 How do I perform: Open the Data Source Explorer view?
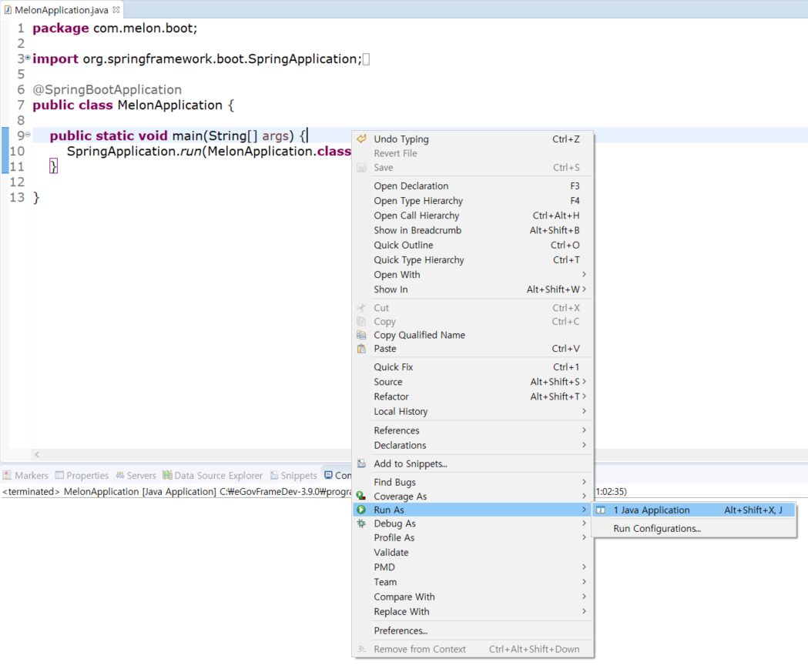click(x=213, y=475)
